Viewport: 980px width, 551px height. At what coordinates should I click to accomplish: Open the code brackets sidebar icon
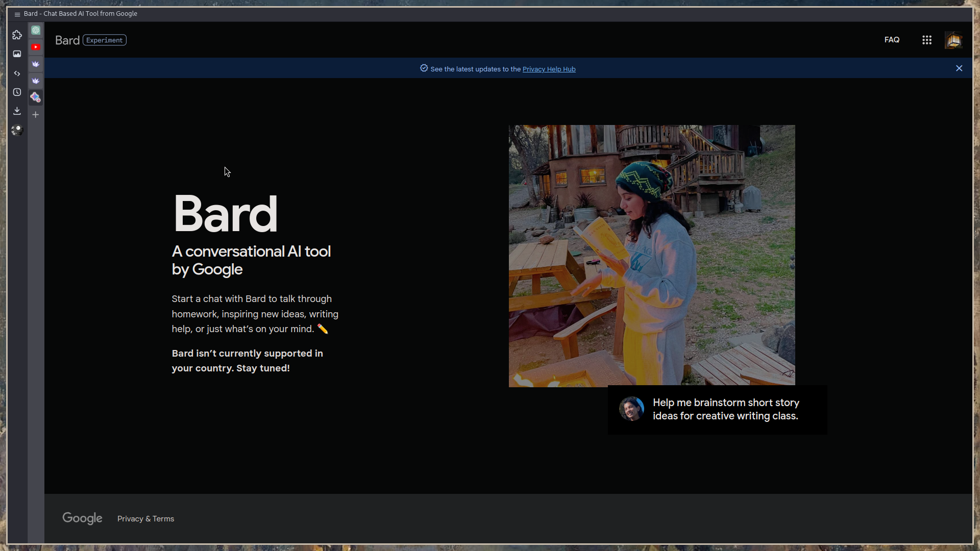pos(17,73)
